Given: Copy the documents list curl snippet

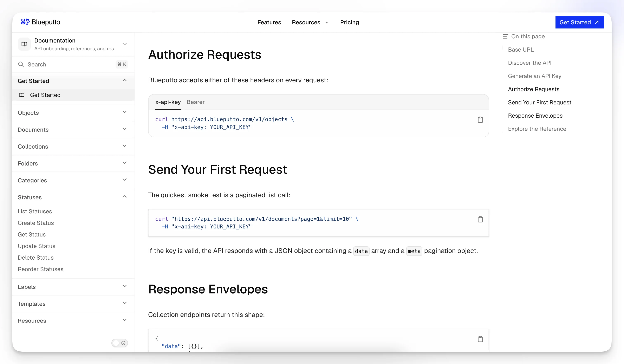Looking at the screenshot, I should (x=480, y=219).
